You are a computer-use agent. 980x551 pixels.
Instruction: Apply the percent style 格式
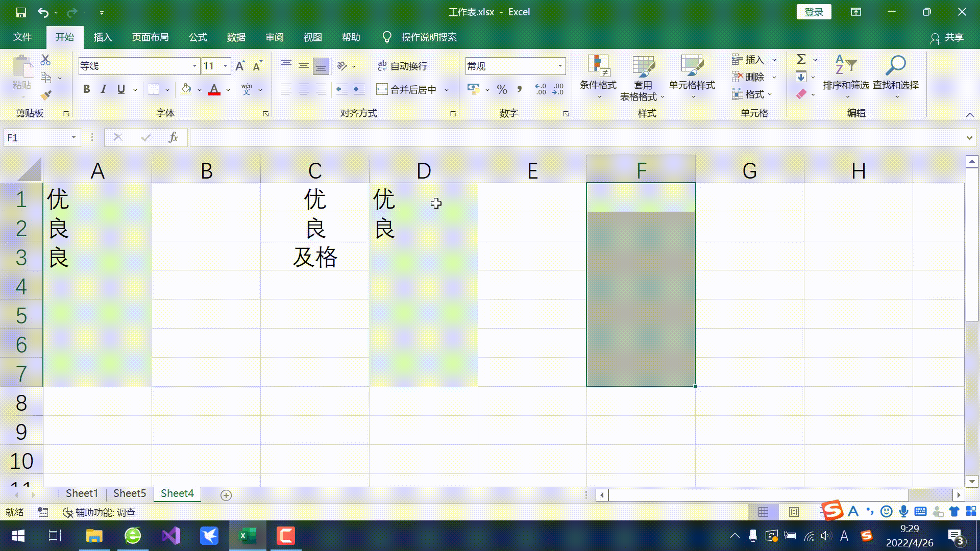pos(502,89)
